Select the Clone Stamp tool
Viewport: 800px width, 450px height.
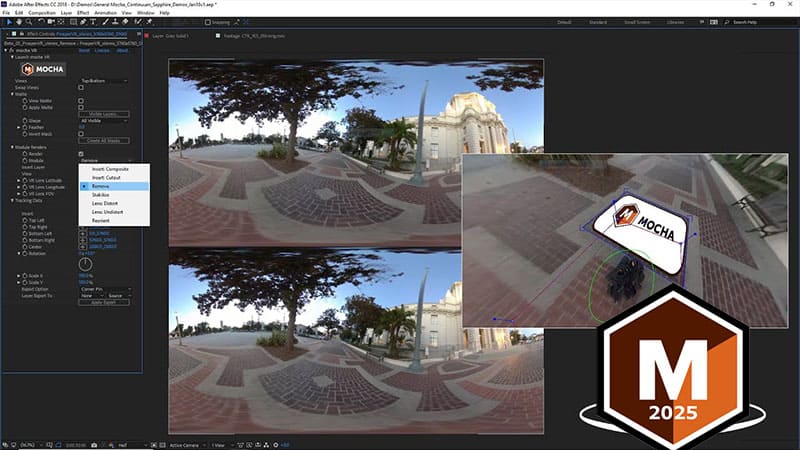point(115,22)
